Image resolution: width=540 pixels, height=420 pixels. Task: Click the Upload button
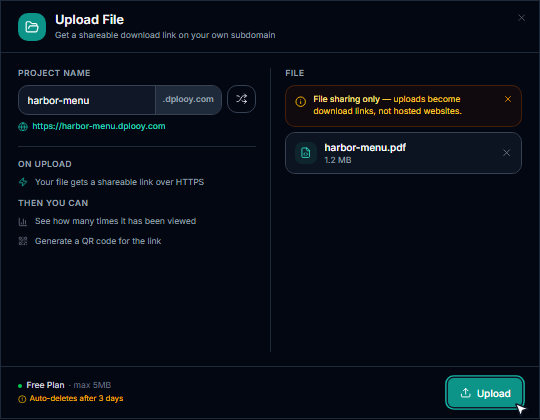485,393
